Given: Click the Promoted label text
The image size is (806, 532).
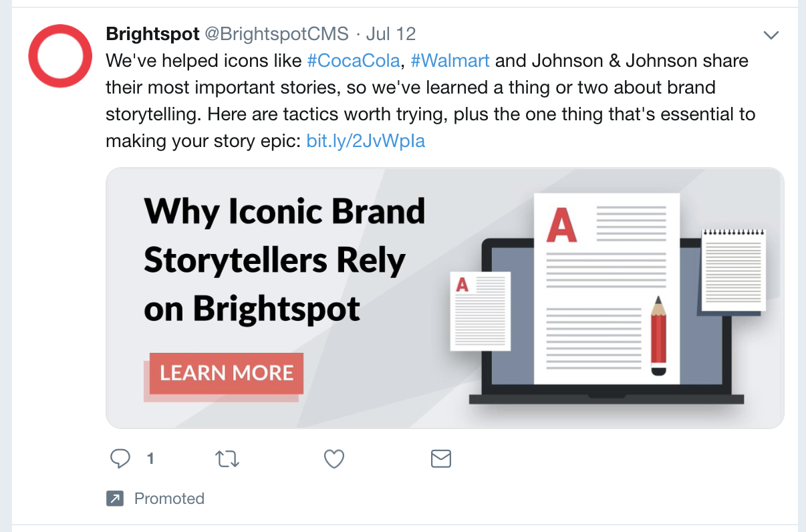Looking at the screenshot, I should click(x=169, y=499).
